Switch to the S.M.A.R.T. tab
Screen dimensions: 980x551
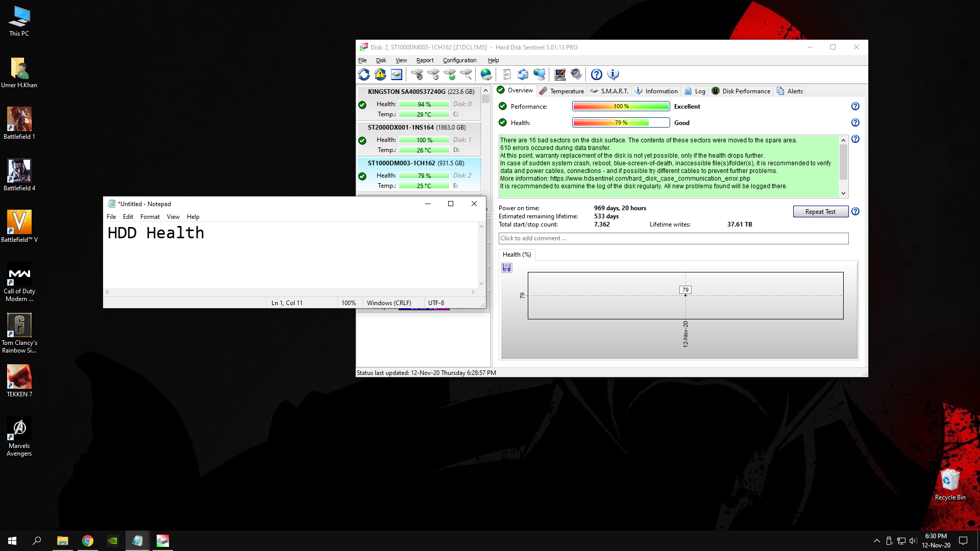point(609,91)
